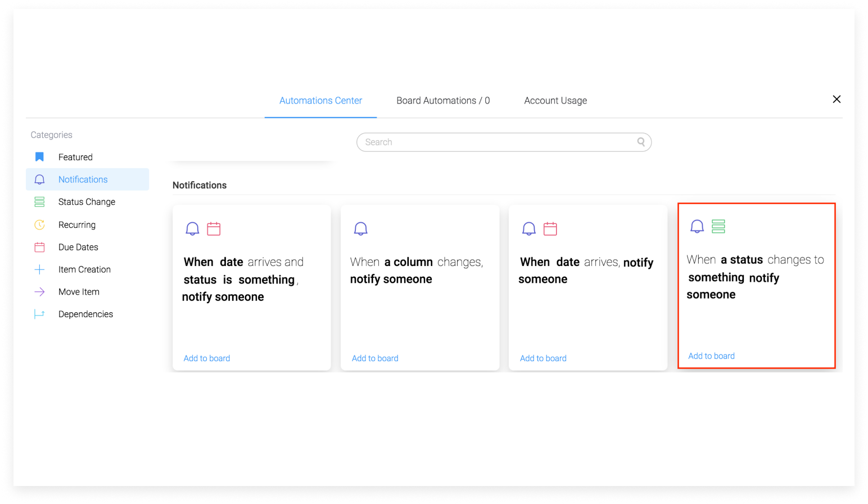Screen dimensions: 868x504
Task: Add date-and-status notification to board
Action: 207,358
